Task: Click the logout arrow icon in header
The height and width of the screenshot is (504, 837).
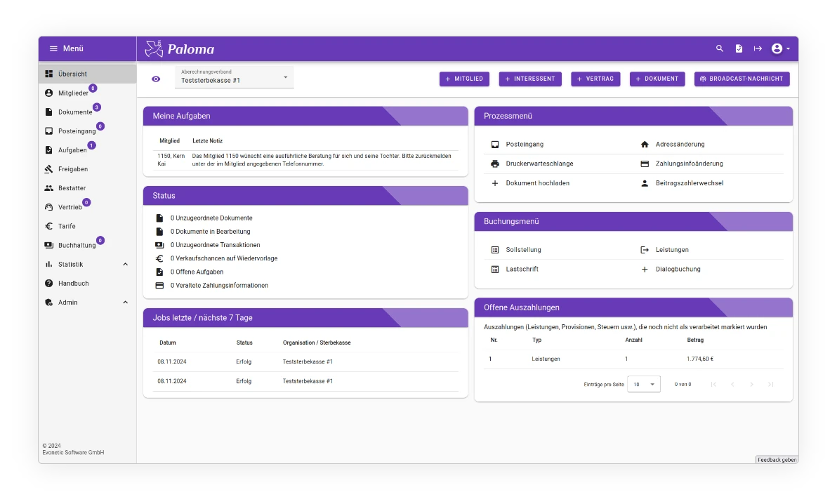Action: pos(758,48)
